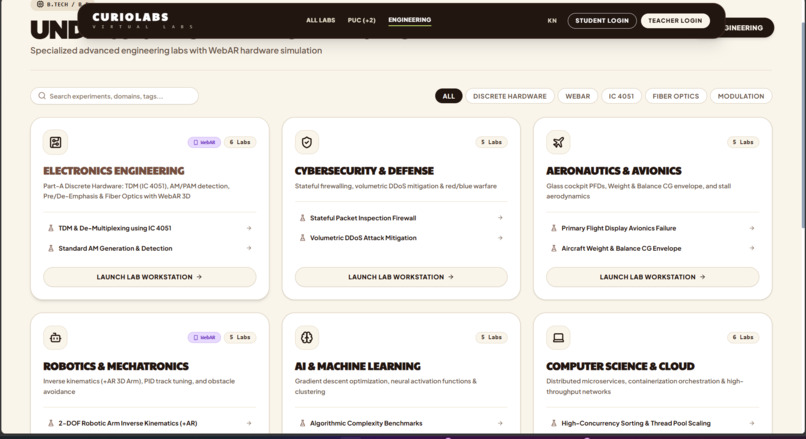Click arrow on TDM & De-Multiplexing row
This screenshot has height=439, width=806.
[249, 228]
